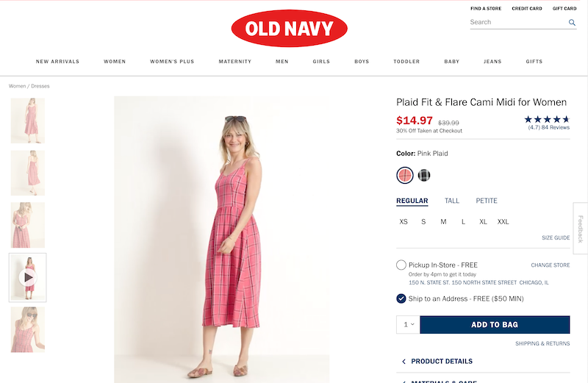The image size is (588, 383).
Task: Switch to the Petite size tab
Action: click(x=487, y=201)
